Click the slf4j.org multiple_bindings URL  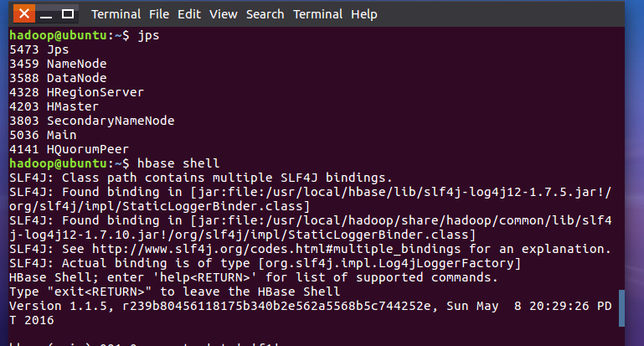(276, 249)
